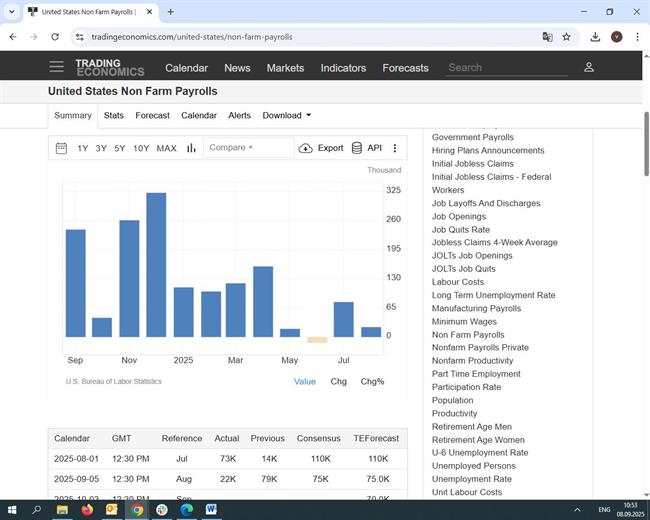This screenshot has height=520, width=650.
Task: Click the Export cloud download button
Action: point(321,148)
